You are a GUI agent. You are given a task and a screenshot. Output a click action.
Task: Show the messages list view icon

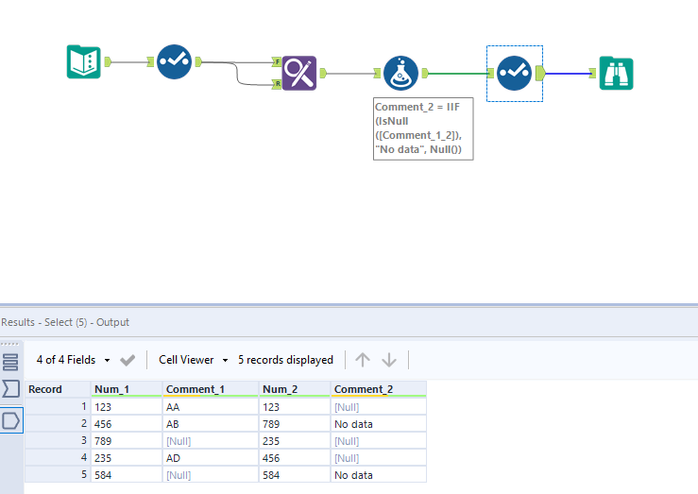[11, 389]
